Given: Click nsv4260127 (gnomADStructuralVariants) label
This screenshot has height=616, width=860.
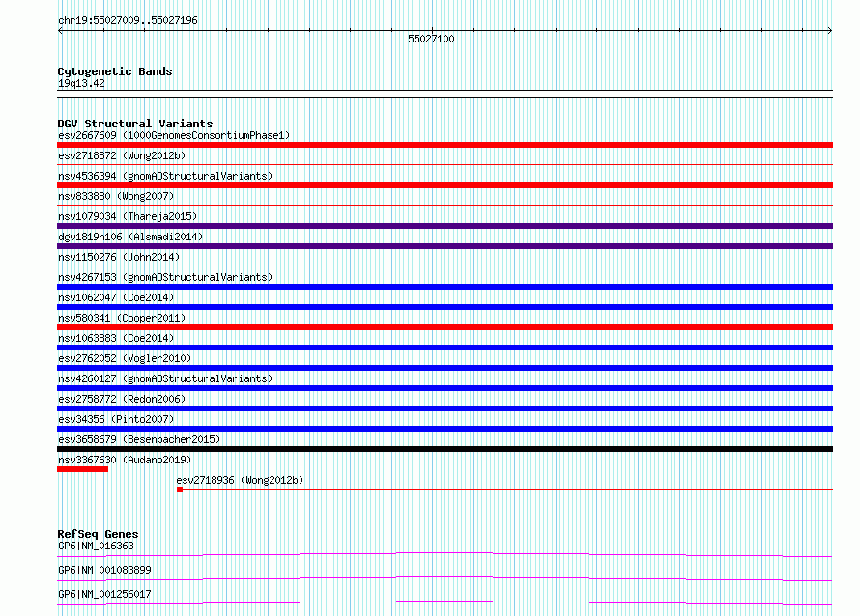Looking at the screenshot, I should pos(165,378).
